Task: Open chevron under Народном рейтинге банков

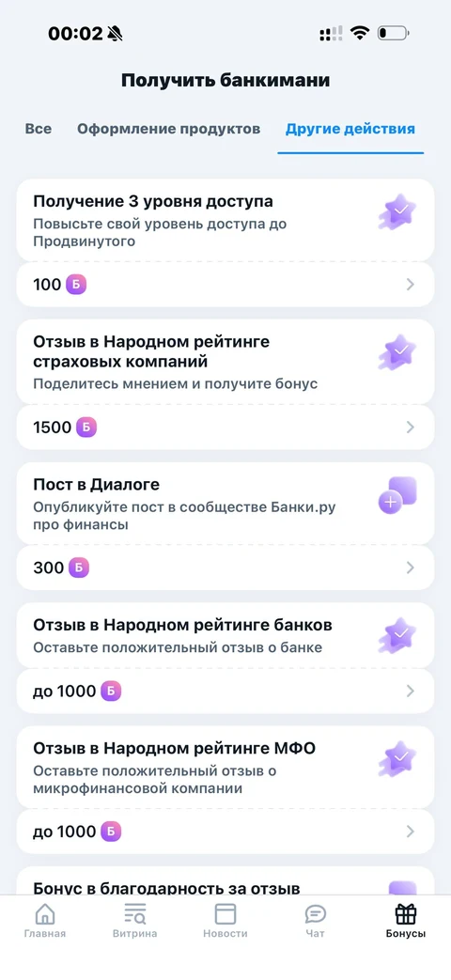Action: pyautogui.click(x=411, y=692)
